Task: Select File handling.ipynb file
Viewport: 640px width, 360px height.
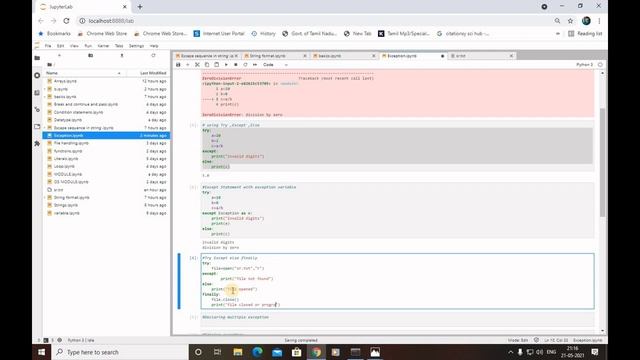Action: coord(106,143)
